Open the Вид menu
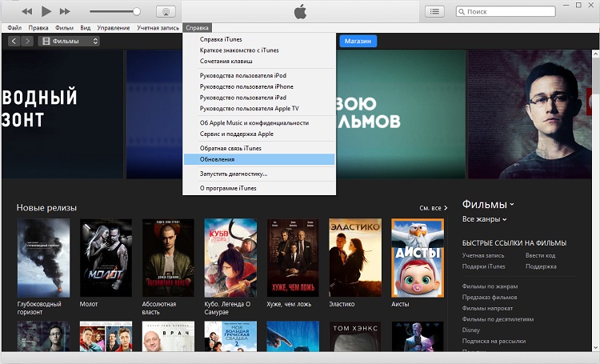Image resolution: width=600 pixels, height=364 pixels. (86, 28)
